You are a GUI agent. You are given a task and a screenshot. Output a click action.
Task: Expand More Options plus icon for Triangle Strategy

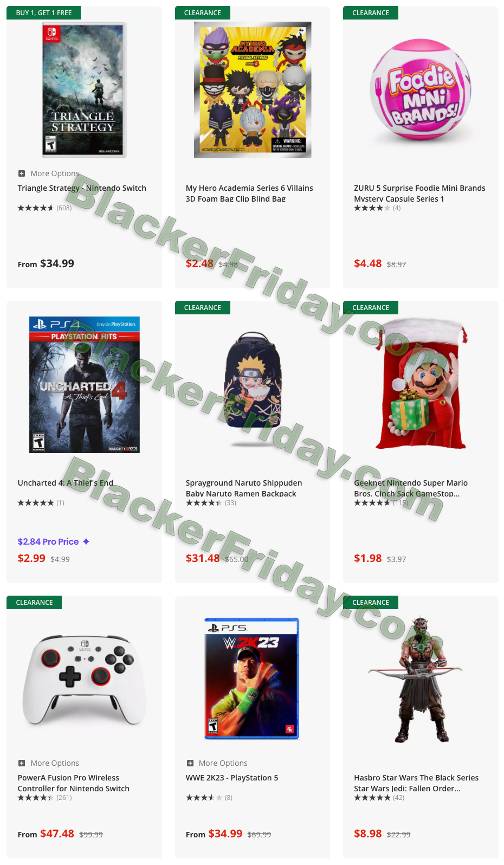click(x=22, y=173)
